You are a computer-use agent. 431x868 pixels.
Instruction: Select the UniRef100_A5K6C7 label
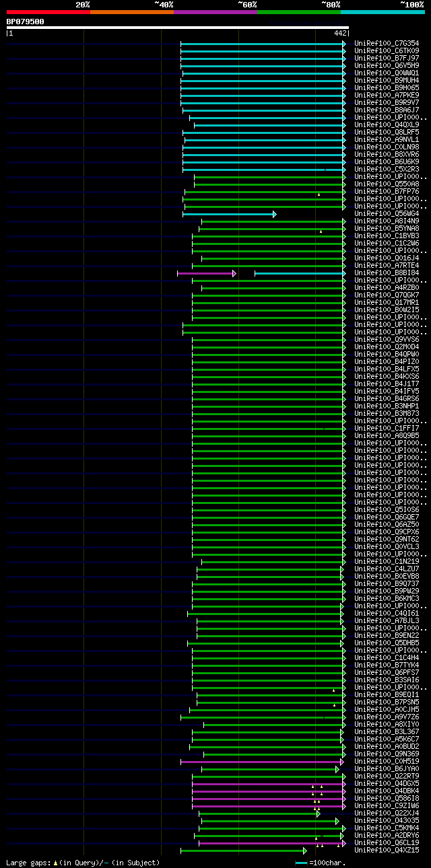point(387,739)
